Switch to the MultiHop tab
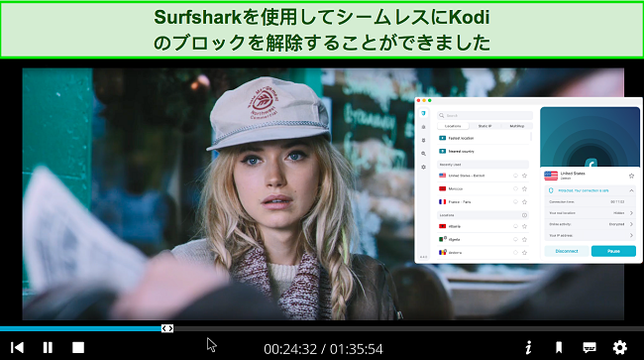 point(516,126)
